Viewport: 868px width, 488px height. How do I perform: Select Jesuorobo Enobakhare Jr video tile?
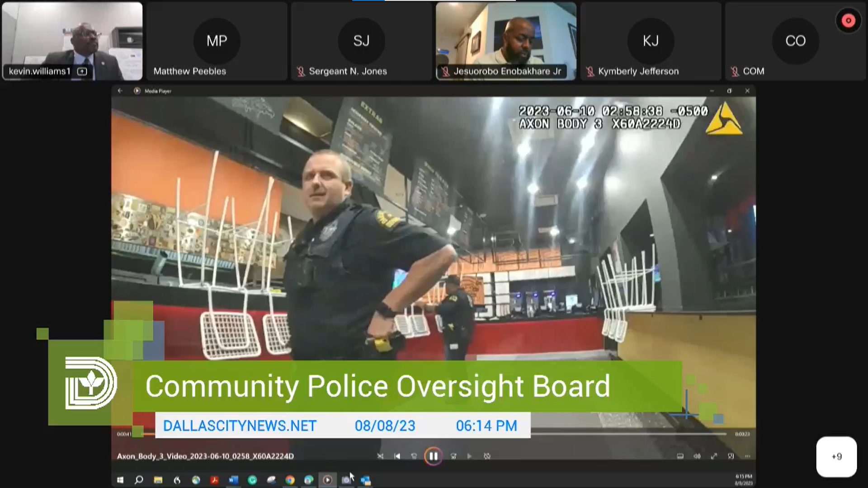point(506,41)
